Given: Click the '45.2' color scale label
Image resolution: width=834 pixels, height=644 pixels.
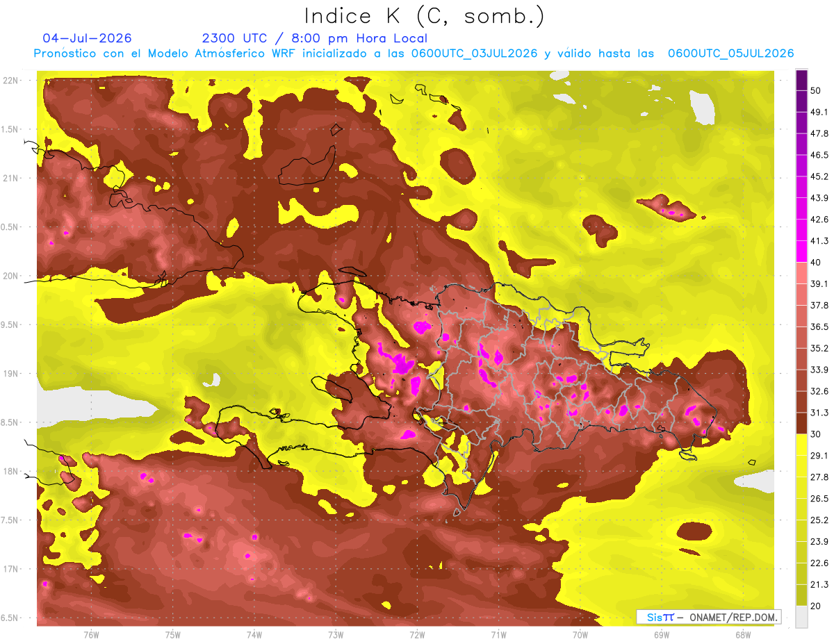Looking at the screenshot, I should 819,176.
